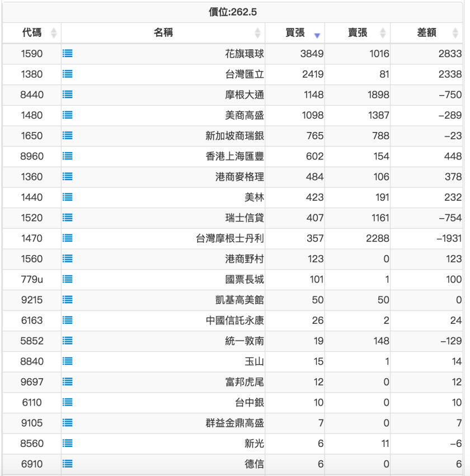This screenshot has height=476, width=470.
Task: Open the detail list icon for 台灣匯立
Action: pyautogui.click(x=67, y=74)
